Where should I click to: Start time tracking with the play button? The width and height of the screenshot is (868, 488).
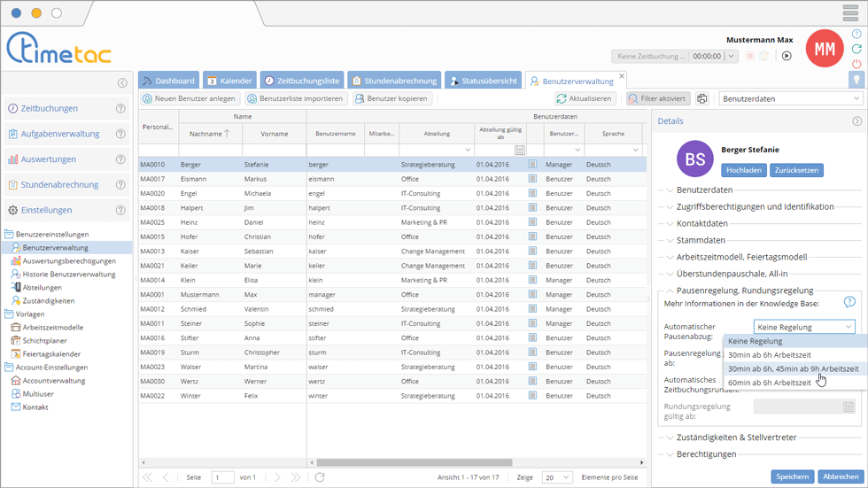coord(786,56)
